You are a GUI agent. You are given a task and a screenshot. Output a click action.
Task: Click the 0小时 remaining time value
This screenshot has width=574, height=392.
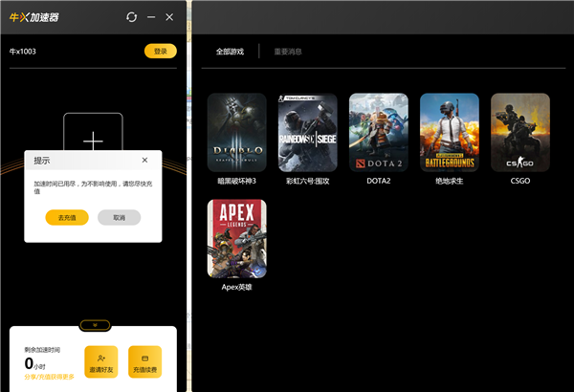pos(35,364)
